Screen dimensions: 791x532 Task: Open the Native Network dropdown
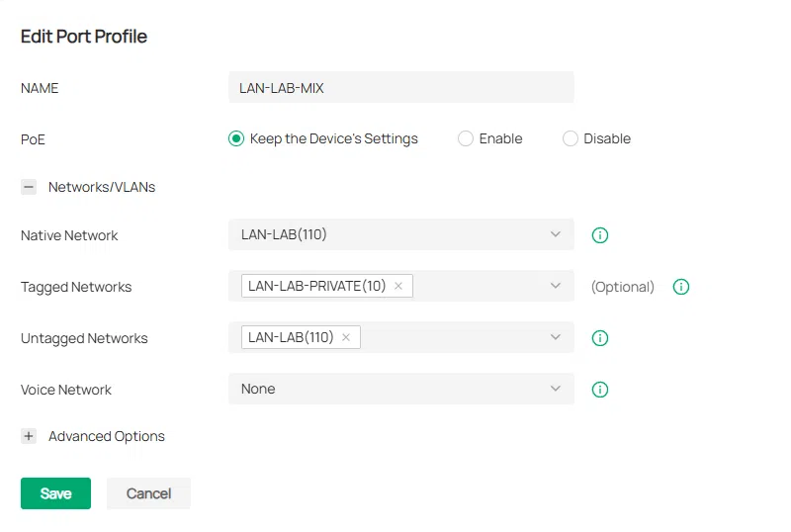400,235
